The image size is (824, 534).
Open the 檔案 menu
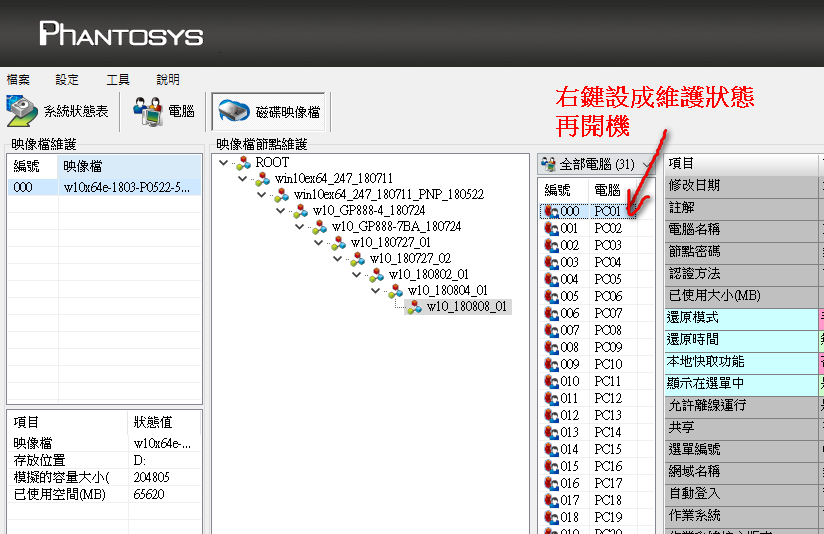pyautogui.click(x=18, y=79)
